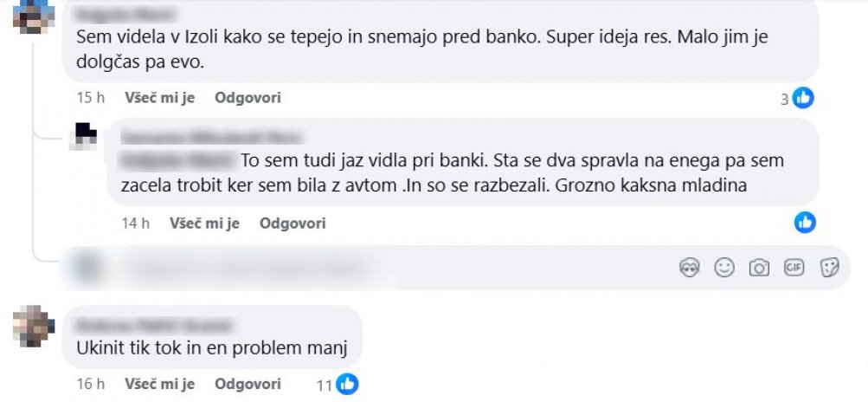868x402 pixels.
Task: Open the 16 h timestamp link
Action: [91, 384]
